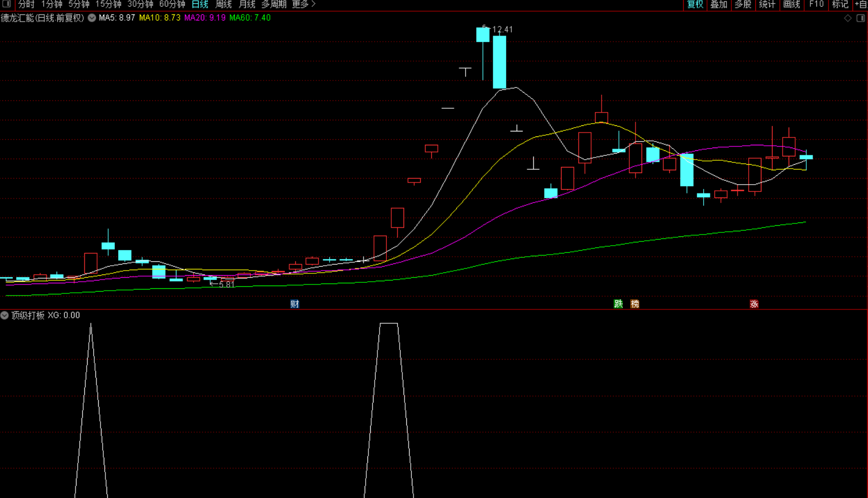Open the orange 榜 event marker
This screenshot has width=868, height=498.
(x=635, y=304)
